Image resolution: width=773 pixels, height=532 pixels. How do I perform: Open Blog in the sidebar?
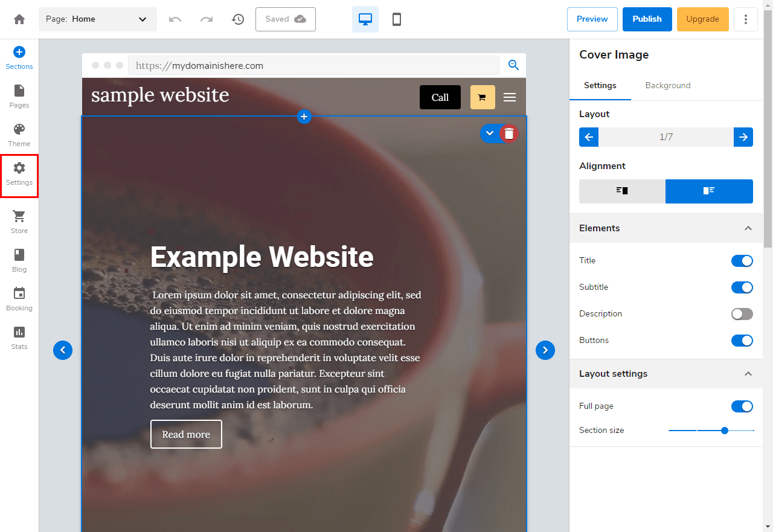(x=19, y=261)
